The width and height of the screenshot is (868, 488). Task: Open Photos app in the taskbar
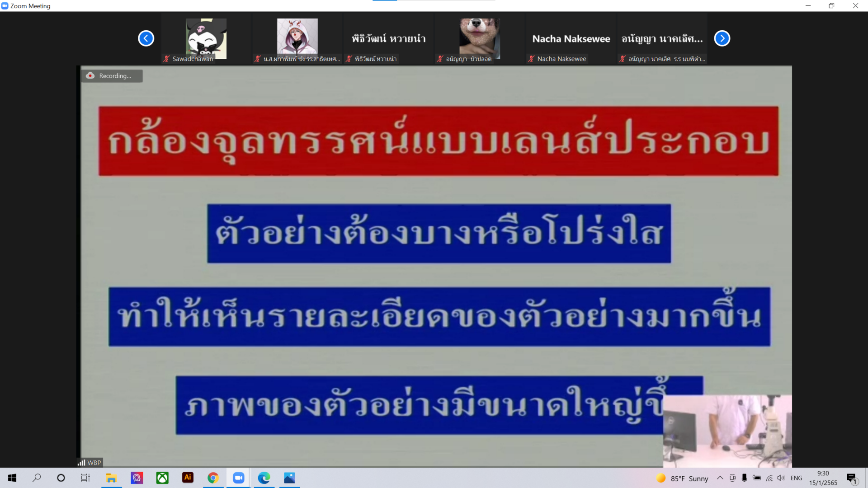289,478
